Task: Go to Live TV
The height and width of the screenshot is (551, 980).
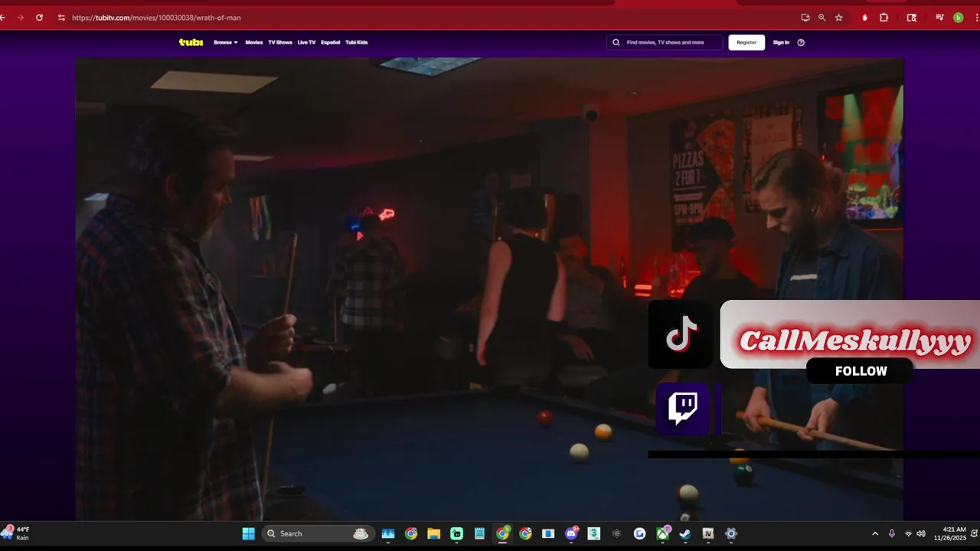Action: pos(306,42)
